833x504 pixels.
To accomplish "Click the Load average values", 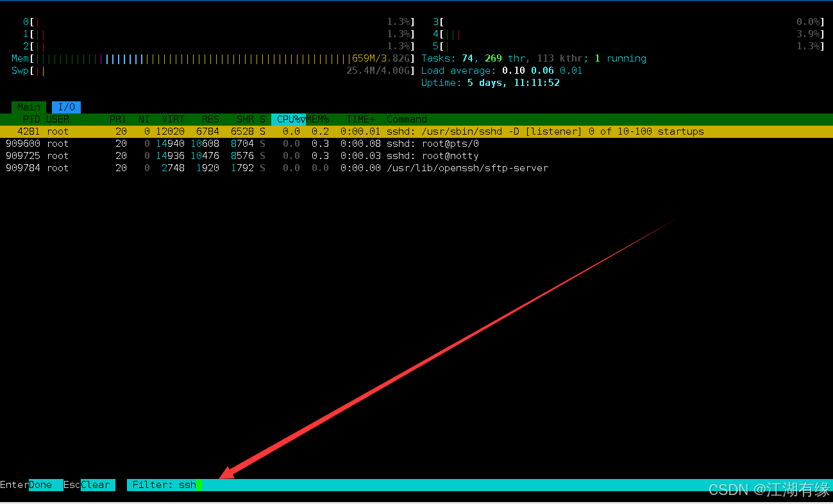I will (x=543, y=71).
